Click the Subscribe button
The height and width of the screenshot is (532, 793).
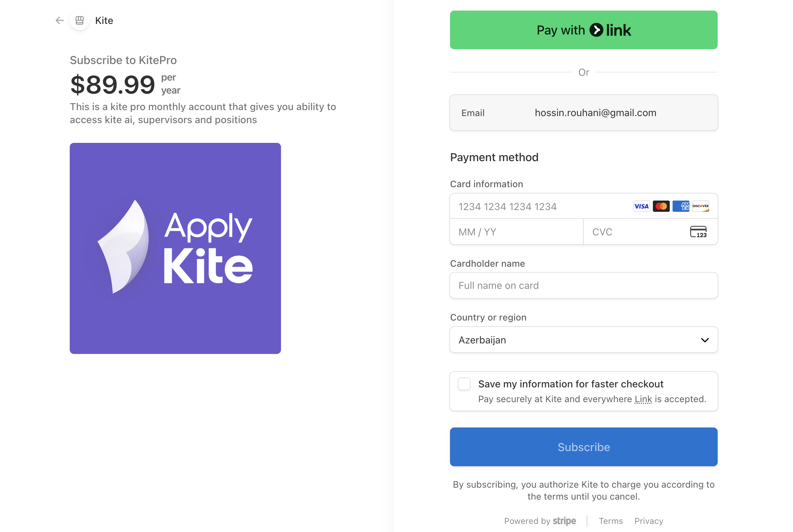[583, 447]
